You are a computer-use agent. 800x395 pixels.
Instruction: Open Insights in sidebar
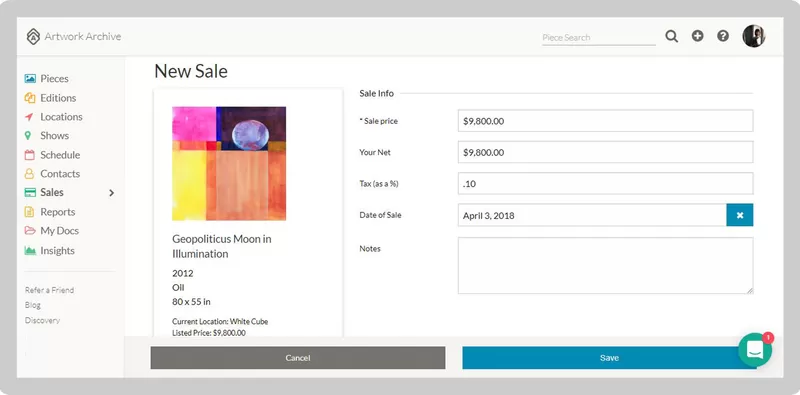(58, 251)
